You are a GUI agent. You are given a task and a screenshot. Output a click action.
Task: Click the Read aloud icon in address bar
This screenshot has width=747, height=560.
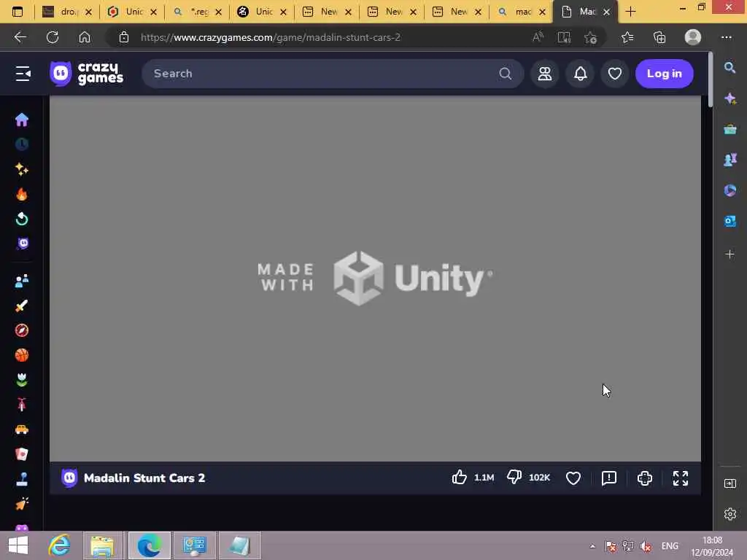click(538, 37)
